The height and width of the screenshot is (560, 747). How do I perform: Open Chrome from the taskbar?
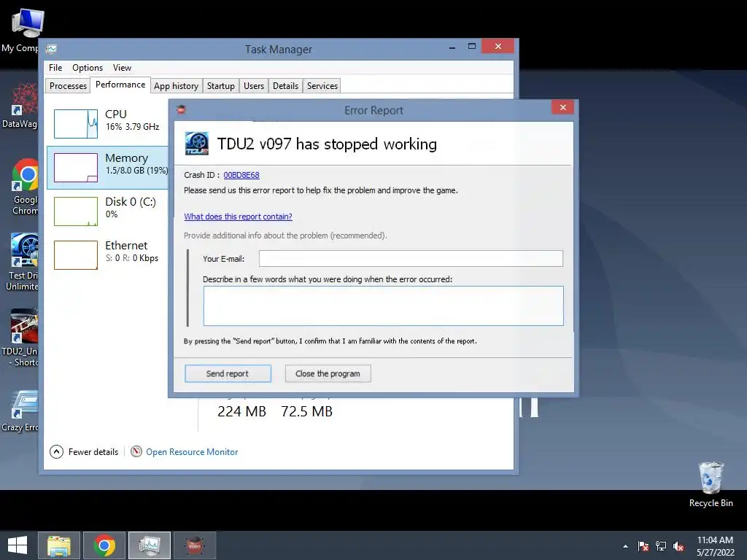[x=104, y=545]
